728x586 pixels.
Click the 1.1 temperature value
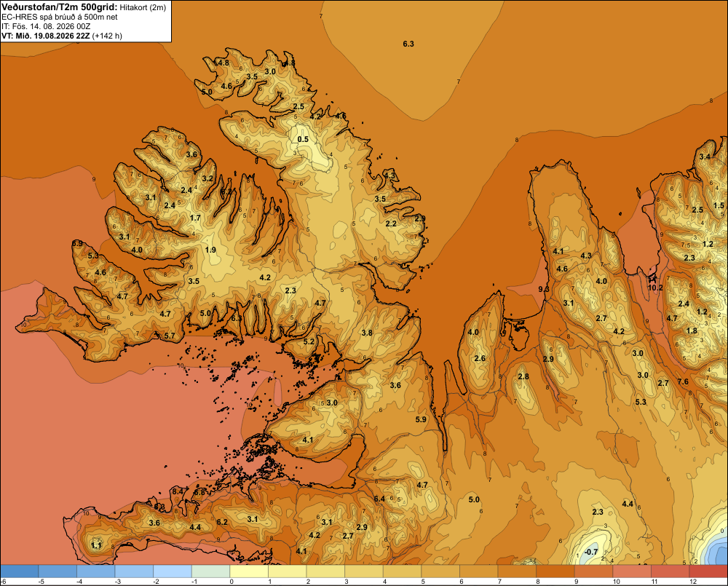click(96, 545)
